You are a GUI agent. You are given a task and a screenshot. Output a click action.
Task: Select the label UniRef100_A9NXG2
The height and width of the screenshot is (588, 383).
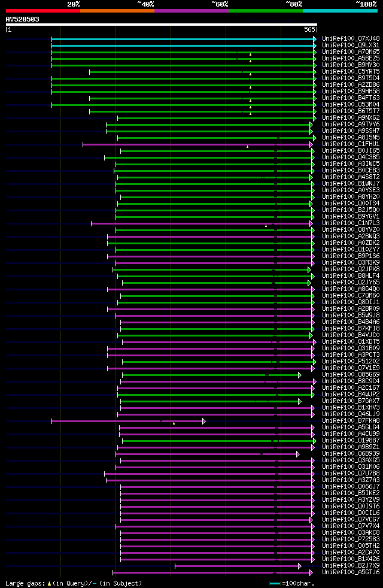[x=351, y=117]
